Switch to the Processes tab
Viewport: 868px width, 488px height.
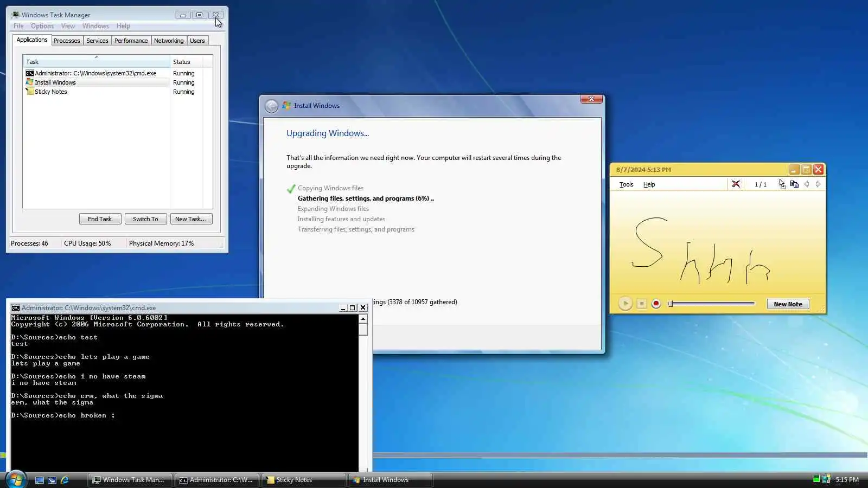(x=67, y=41)
